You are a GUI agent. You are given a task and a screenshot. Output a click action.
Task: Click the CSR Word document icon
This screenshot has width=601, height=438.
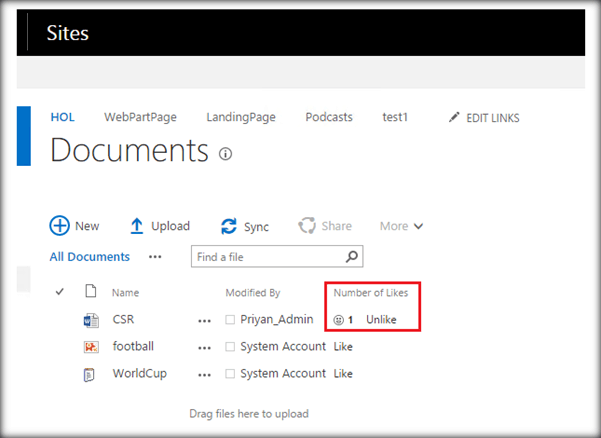coord(91,320)
